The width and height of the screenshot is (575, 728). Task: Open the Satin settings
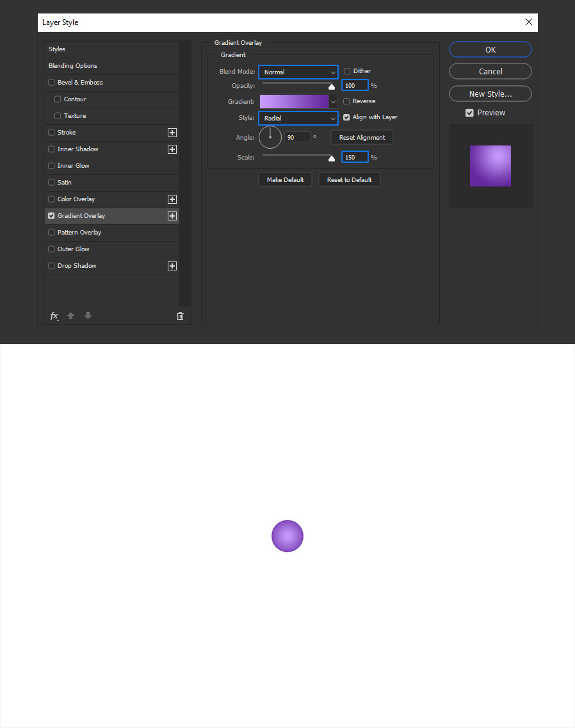point(65,183)
